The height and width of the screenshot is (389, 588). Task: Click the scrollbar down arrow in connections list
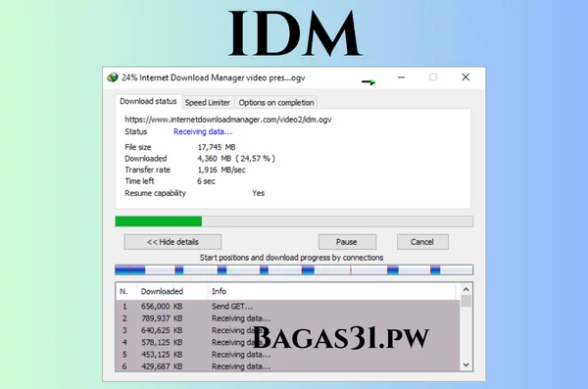(466, 365)
